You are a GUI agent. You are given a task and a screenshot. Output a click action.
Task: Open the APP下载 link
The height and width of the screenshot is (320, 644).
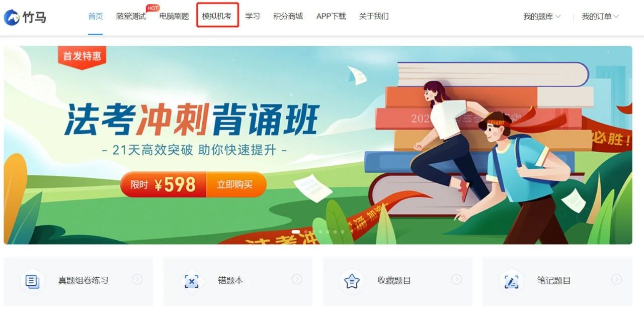[x=331, y=16]
